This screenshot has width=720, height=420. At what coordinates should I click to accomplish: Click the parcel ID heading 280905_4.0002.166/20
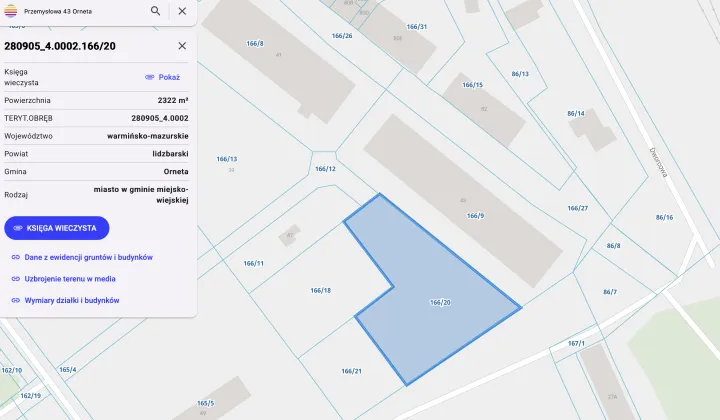point(60,46)
